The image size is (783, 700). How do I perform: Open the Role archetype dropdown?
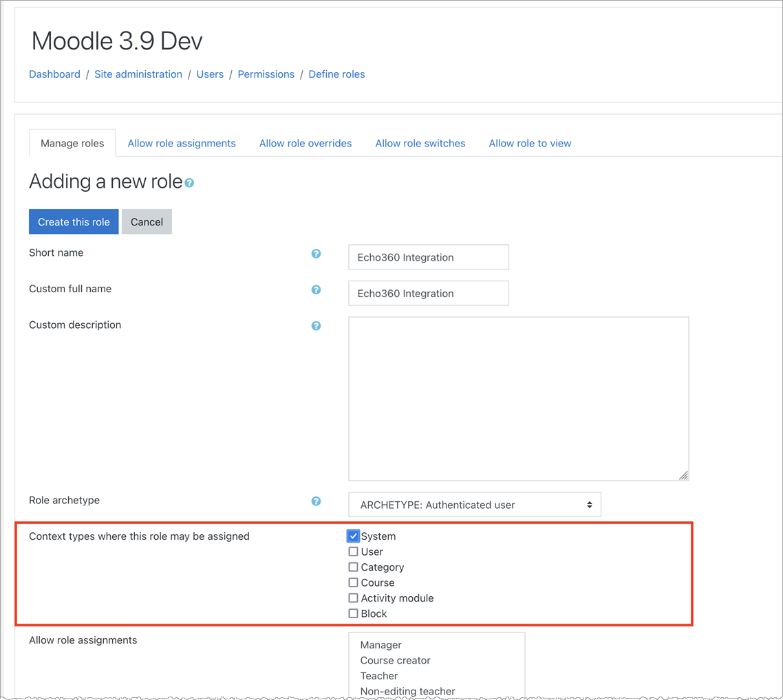474,505
